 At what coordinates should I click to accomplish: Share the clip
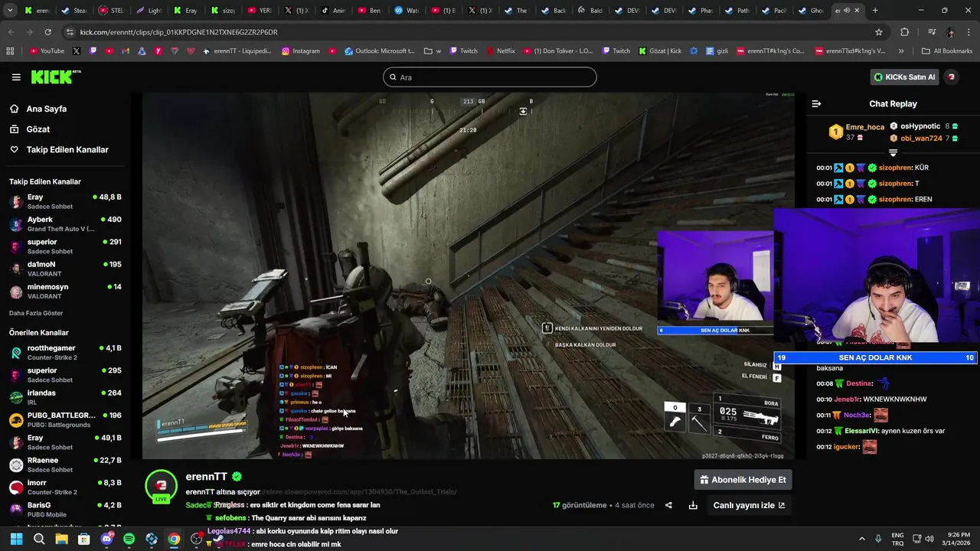coord(668,505)
